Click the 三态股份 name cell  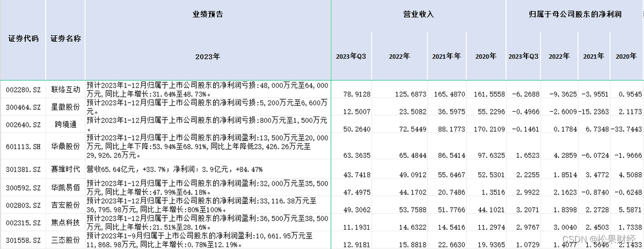point(65,239)
